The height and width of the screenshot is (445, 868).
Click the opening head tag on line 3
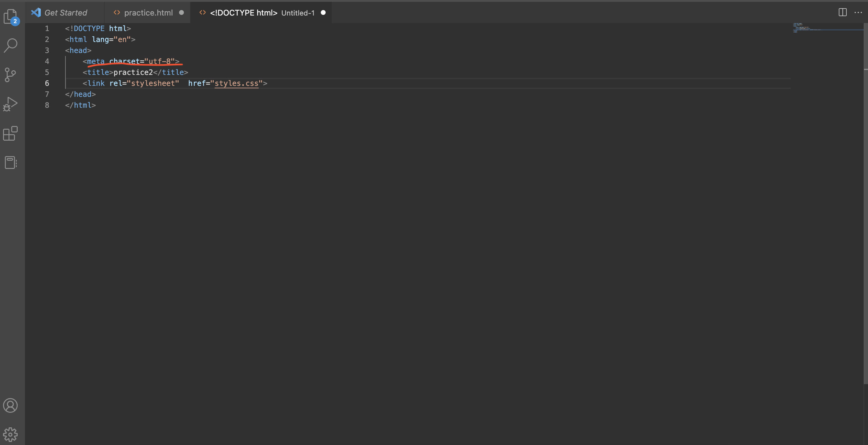[x=78, y=50]
